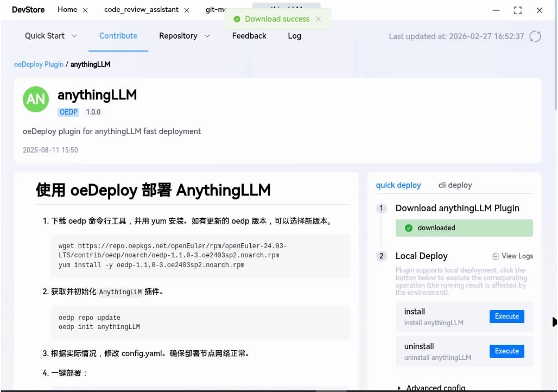Switch to the code_review_assistant window tab

click(141, 10)
